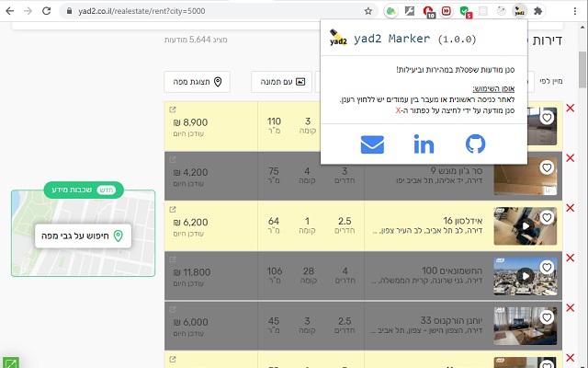Hide the 6,200 listing with red X
The width and height of the screenshot is (588, 368).
point(571,208)
